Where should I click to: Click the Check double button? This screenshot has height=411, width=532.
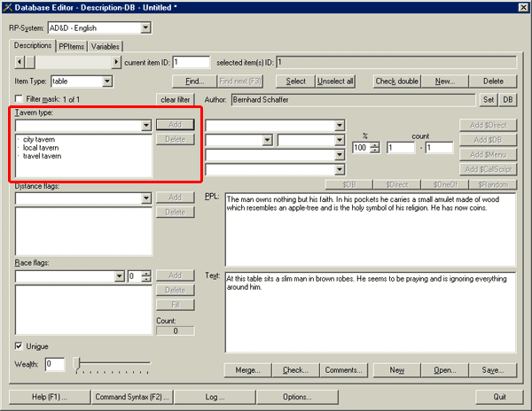[396, 81]
